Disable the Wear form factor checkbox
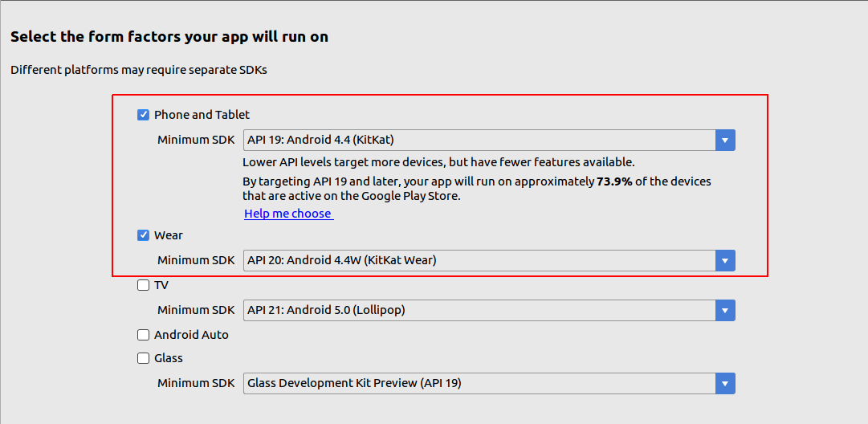The height and width of the screenshot is (424, 868). pos(144,235)
